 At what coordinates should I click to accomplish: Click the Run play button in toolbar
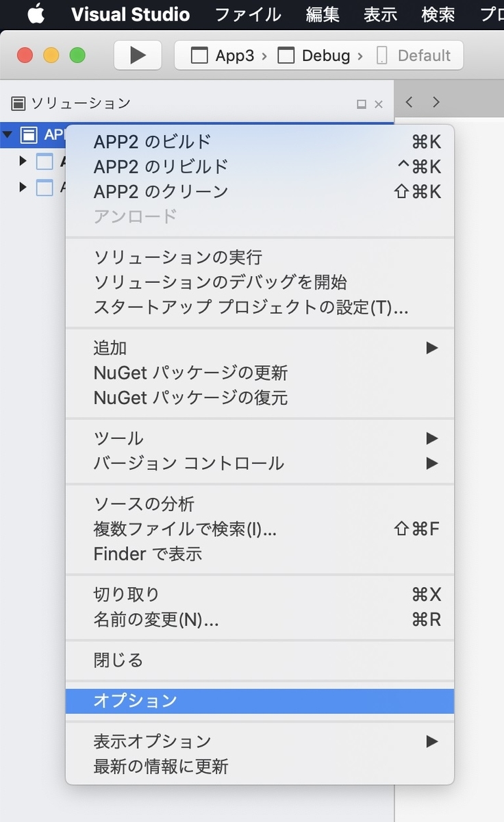click(x=138, y=55)
